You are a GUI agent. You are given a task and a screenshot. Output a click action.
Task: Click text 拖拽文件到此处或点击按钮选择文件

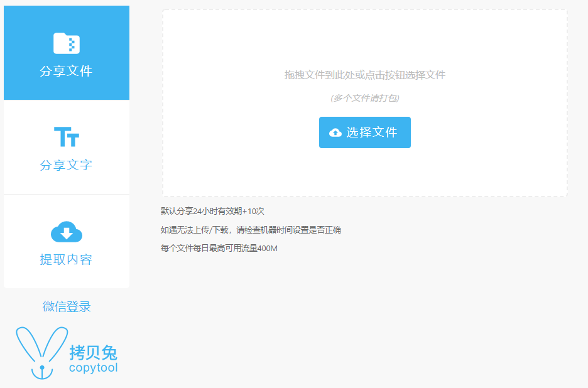tap(364, 75)
